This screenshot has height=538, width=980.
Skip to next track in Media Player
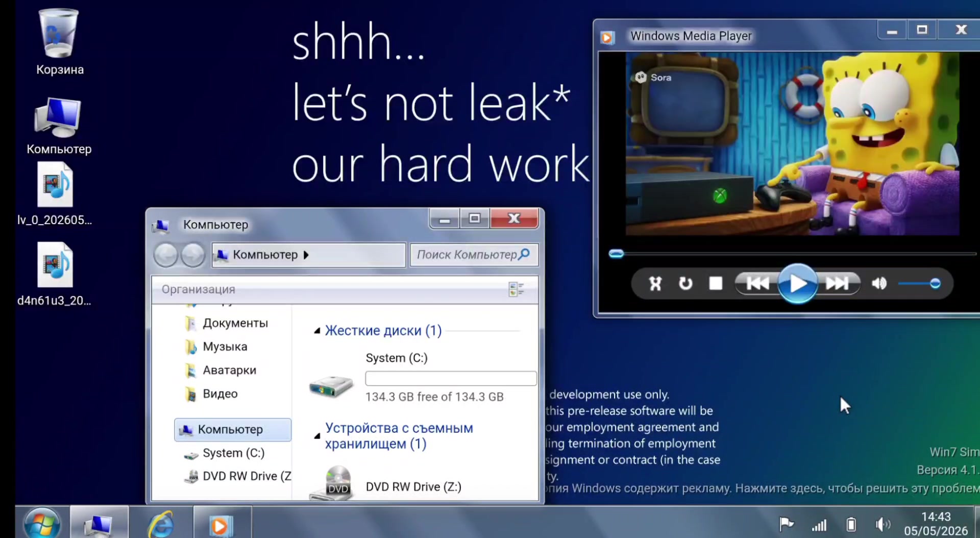(838, 283)
